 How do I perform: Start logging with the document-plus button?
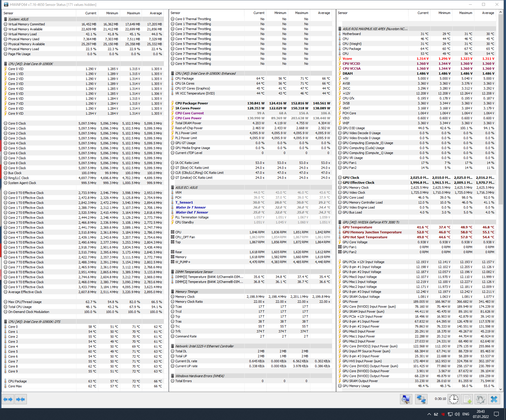tap(467, 399)
